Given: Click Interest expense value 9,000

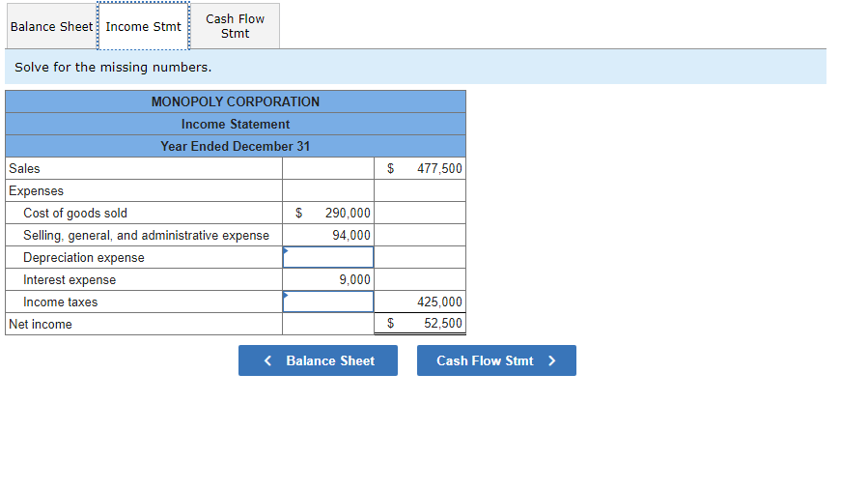Looking at the screenshot, I should 355,279.
